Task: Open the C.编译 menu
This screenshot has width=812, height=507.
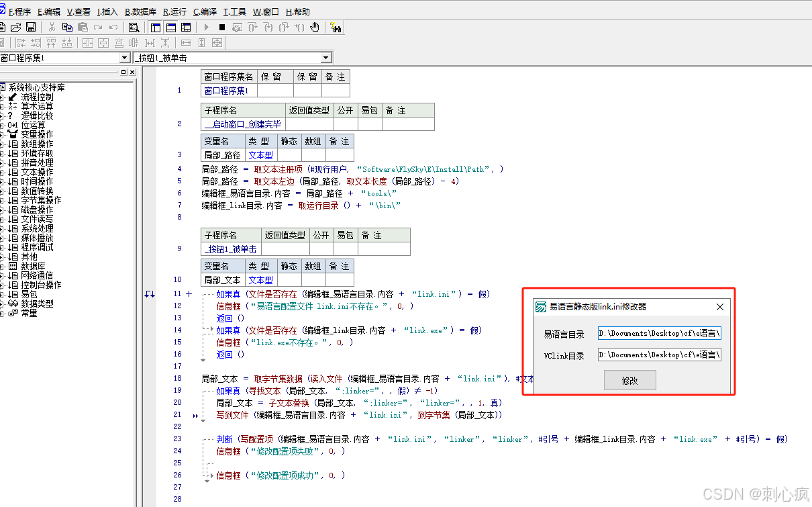Action: click(205, 11)
